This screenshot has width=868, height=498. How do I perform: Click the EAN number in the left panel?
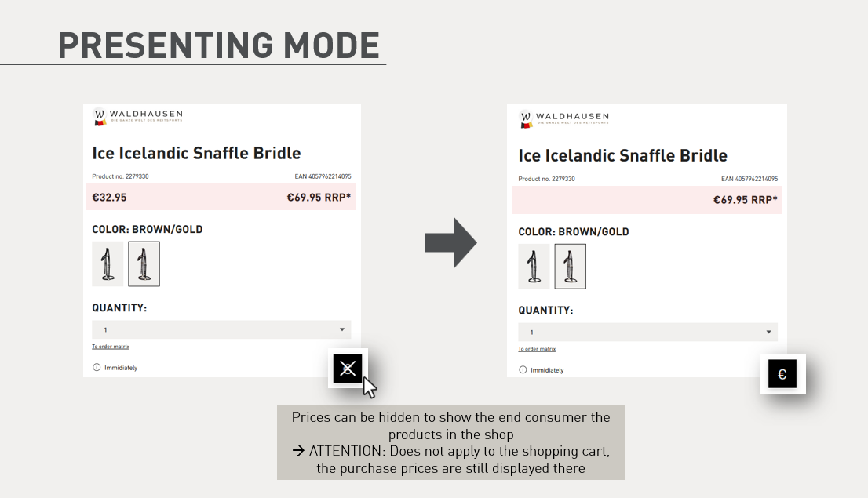322,176
